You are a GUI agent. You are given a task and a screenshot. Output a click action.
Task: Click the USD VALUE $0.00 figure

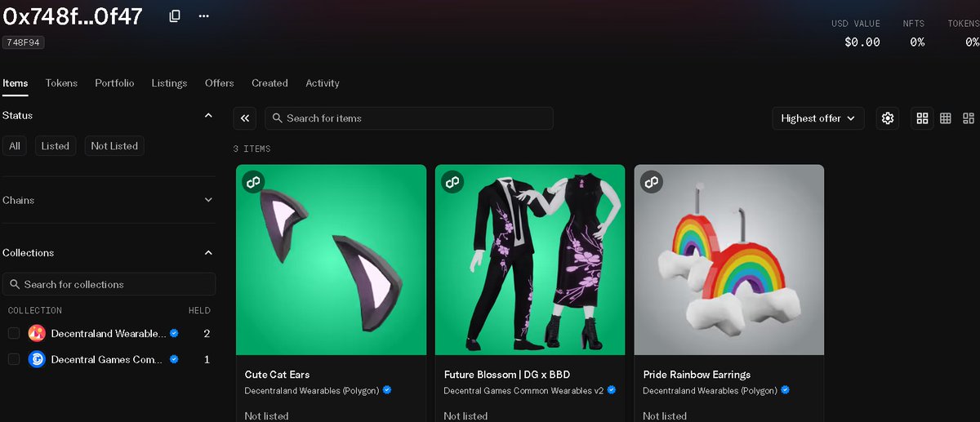pyautogui.click(x=862, y=42)
